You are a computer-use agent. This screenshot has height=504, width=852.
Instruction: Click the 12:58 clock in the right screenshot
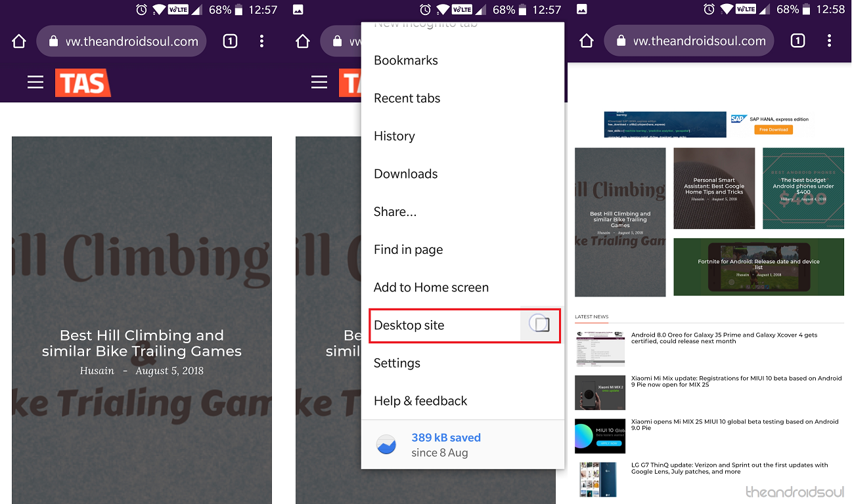click(830, 10)
